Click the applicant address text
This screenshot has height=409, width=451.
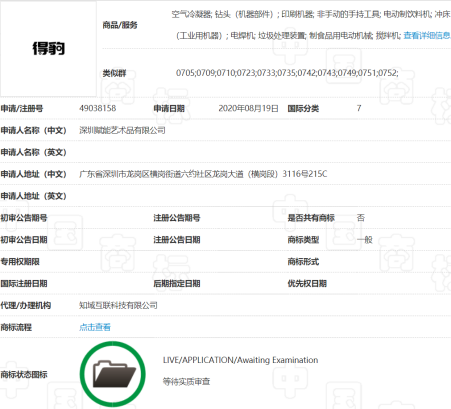(203, 174)
